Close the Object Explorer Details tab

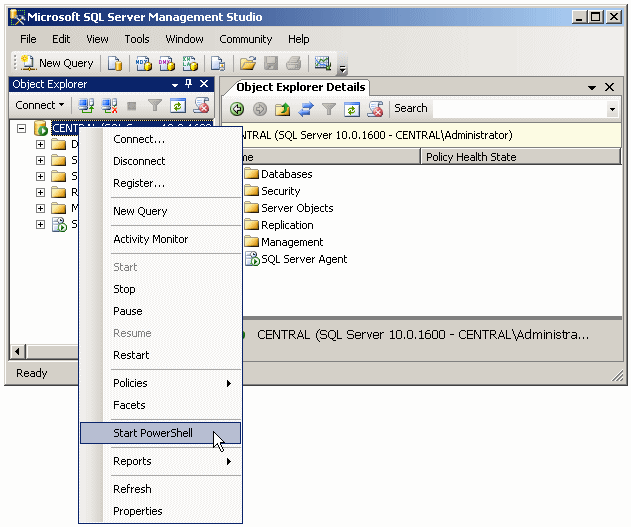pos(609,87)
